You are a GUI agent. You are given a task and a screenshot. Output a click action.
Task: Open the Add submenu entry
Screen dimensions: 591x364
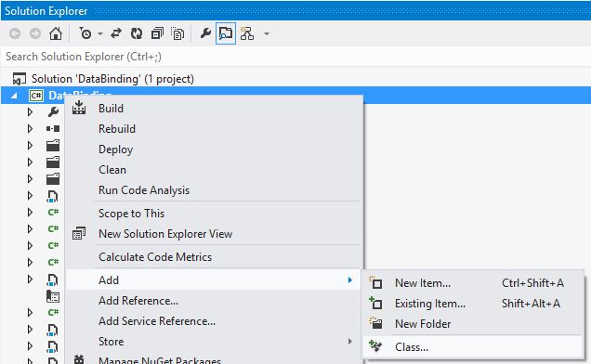coord(215,280)
